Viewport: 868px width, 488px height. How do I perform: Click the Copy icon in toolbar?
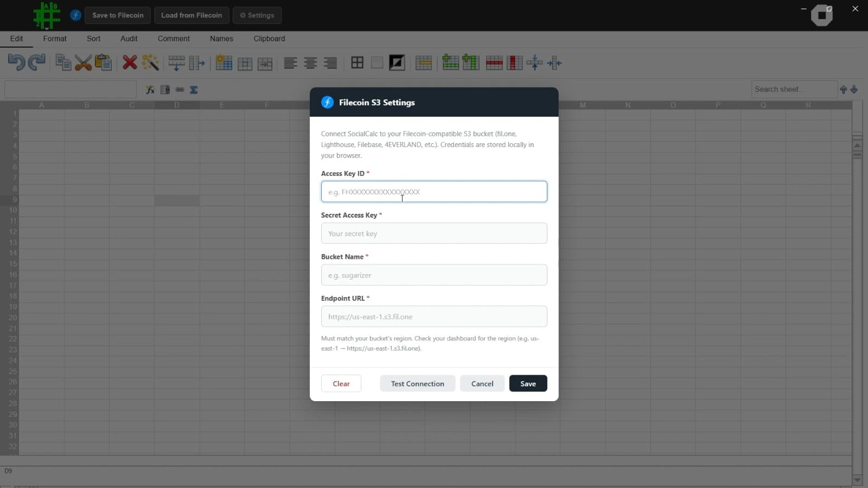pyautogui.click(x=63, y=62)
